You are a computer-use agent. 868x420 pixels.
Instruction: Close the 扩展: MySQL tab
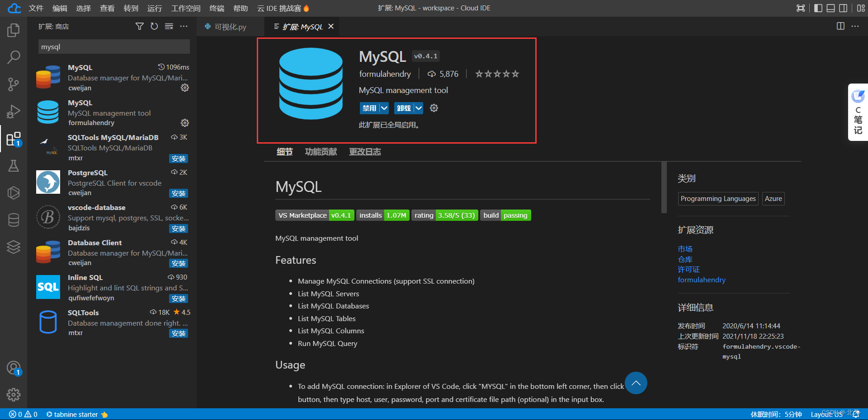point(331,26)
